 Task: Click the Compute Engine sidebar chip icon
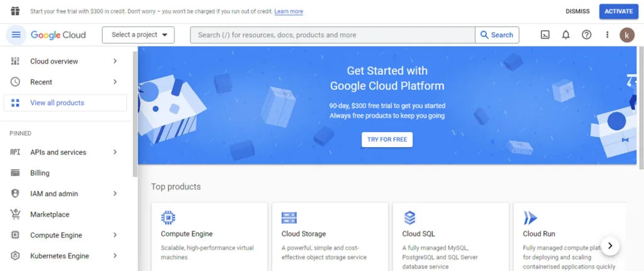click(15, 235)
